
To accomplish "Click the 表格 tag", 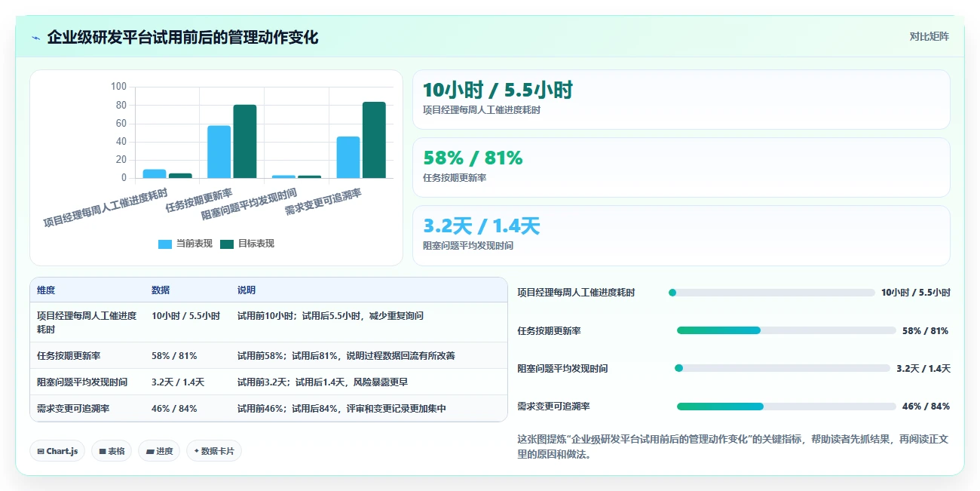I will pos(112,451).
